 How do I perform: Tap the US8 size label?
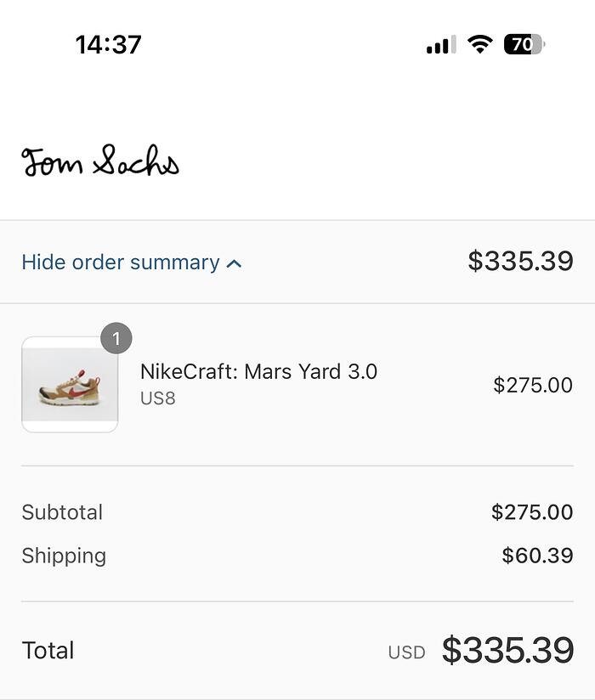[157, 398]
